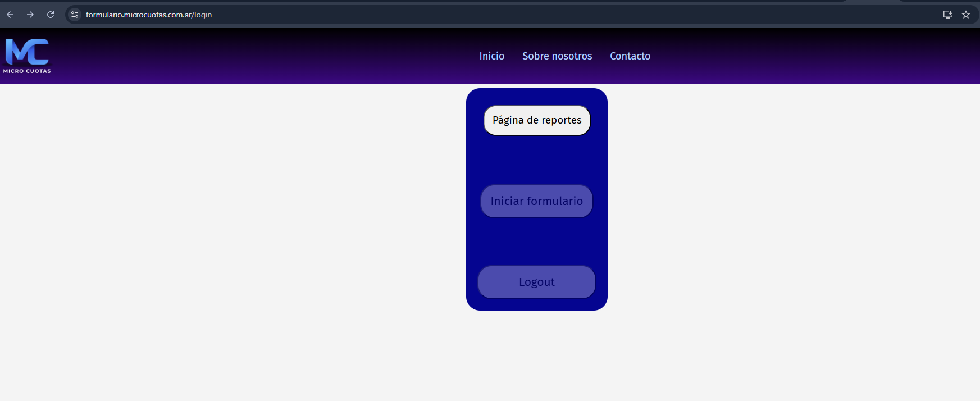Screen dimensions: 980x401
Task: Click the MC logo graphic
Action: (27, 52)
